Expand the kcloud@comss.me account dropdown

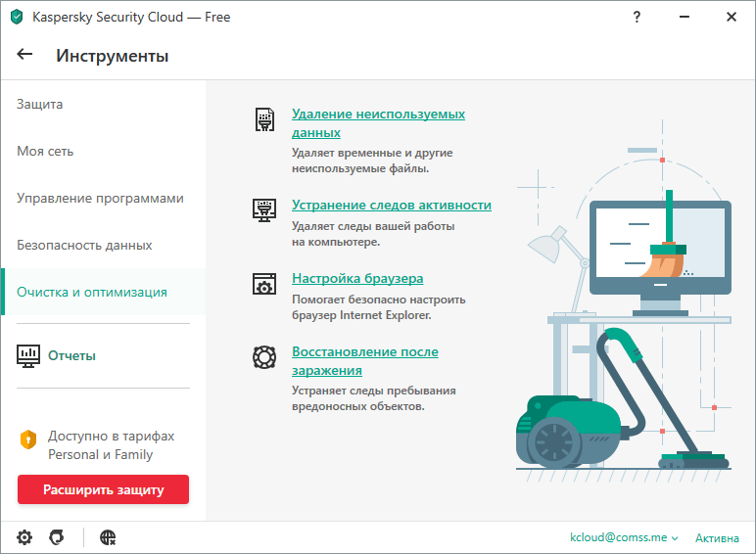pyautogui.click(x=624, y=537)
